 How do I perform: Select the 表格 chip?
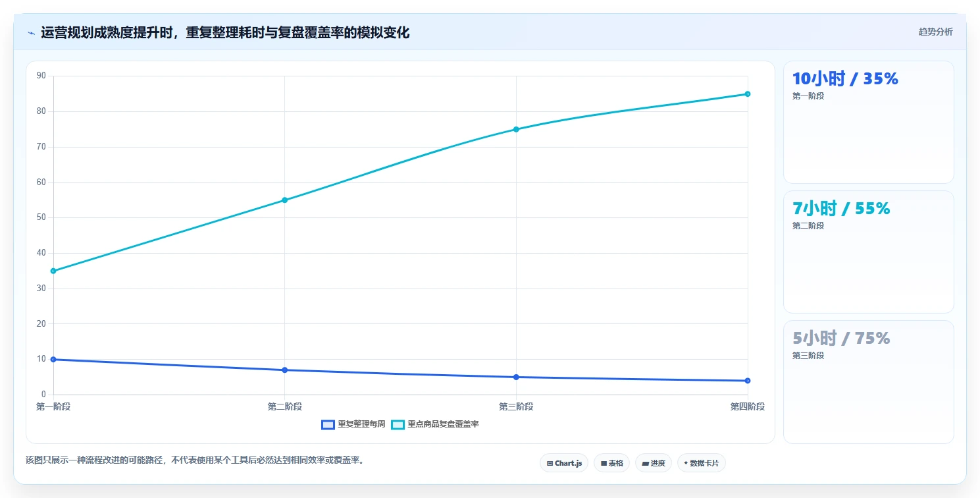[611, 463]
